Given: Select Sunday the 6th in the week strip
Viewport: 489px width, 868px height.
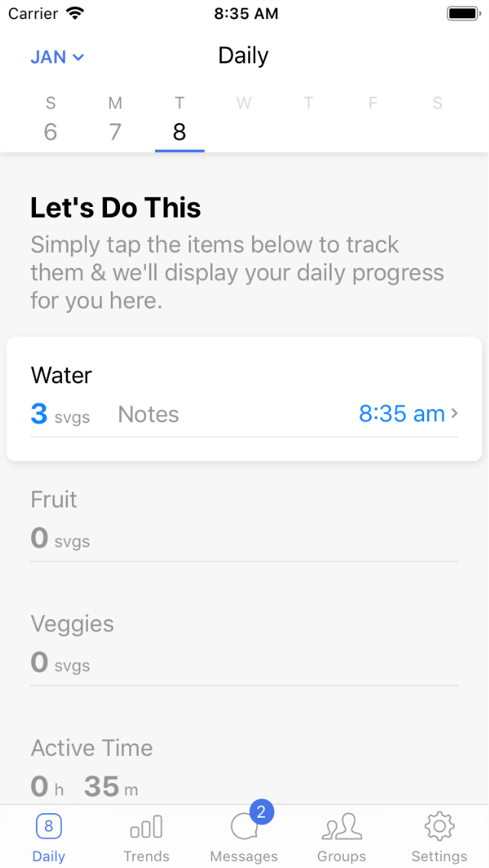Looking at the screenshot, I should pos(50,131).
